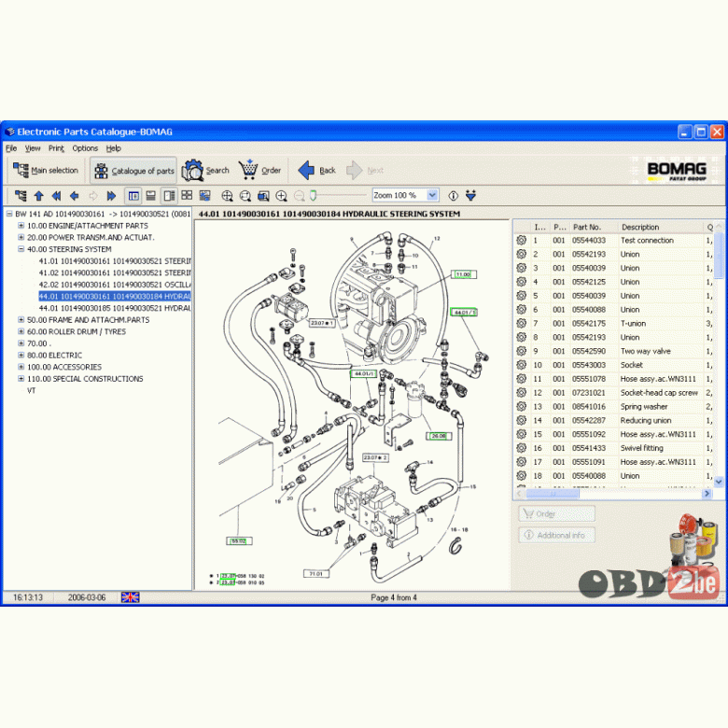Click the gear icon on T-union row

[522, 323]
